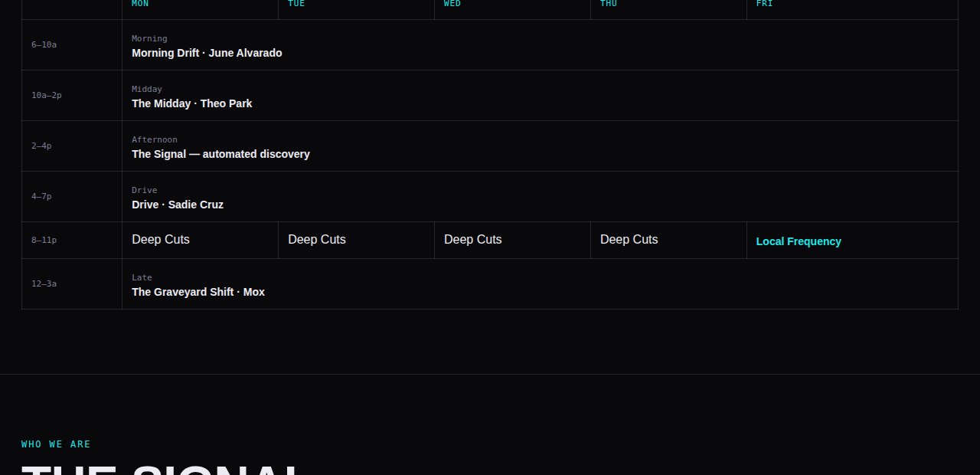Click the Morning Drift · June Alvarado show
The width and height of the screenshot is (980, 475).
point(207,53)
